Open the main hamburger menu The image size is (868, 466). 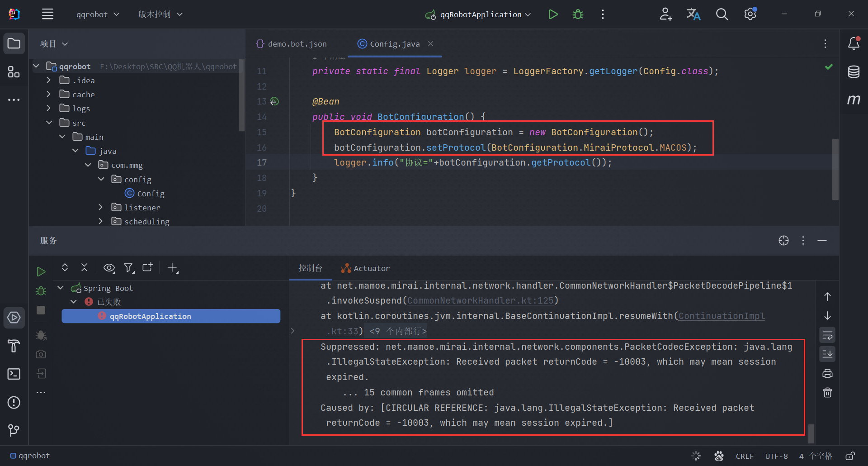pyautogui.click(x=47, y=14)
